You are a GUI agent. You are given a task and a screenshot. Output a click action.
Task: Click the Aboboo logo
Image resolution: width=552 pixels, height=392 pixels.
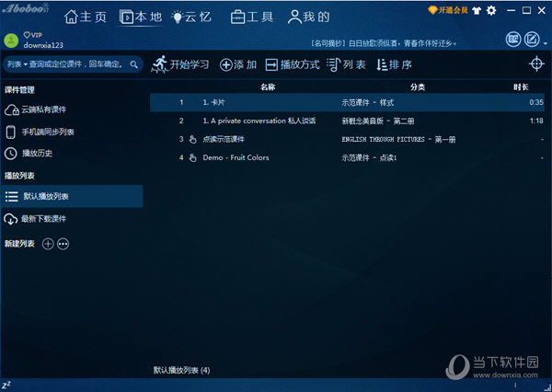(26, 9)
